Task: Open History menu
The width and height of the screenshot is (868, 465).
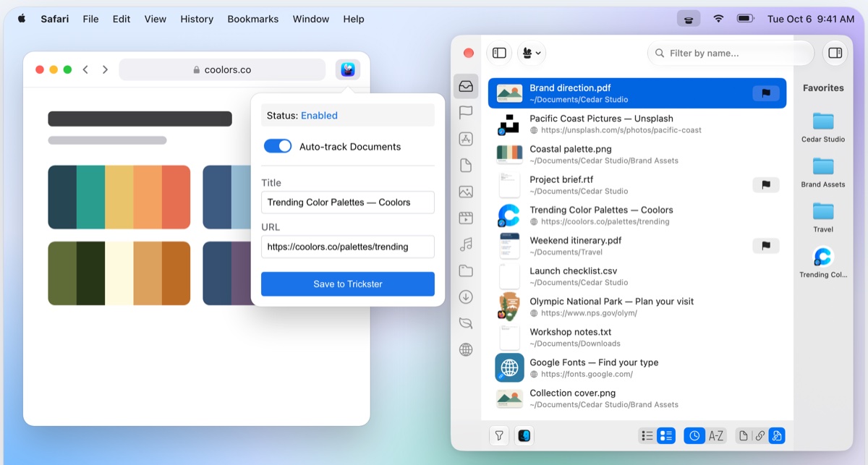Action: (197, 19)
